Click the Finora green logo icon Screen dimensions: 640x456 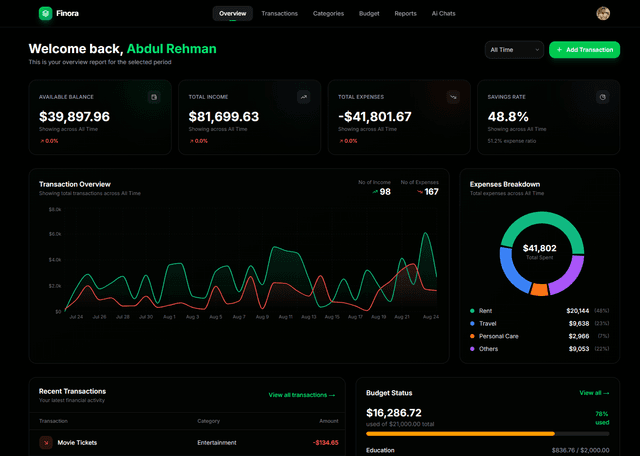click(45, 13)
